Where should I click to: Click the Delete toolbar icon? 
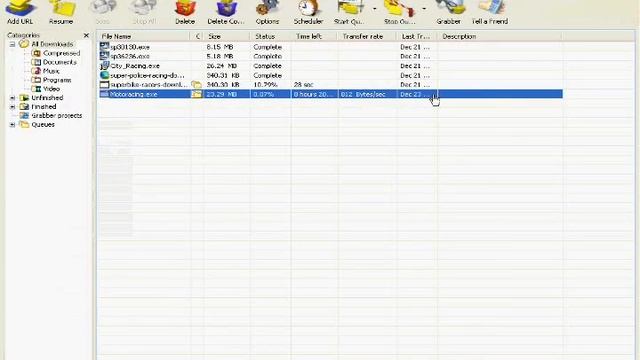click(185, 12)
